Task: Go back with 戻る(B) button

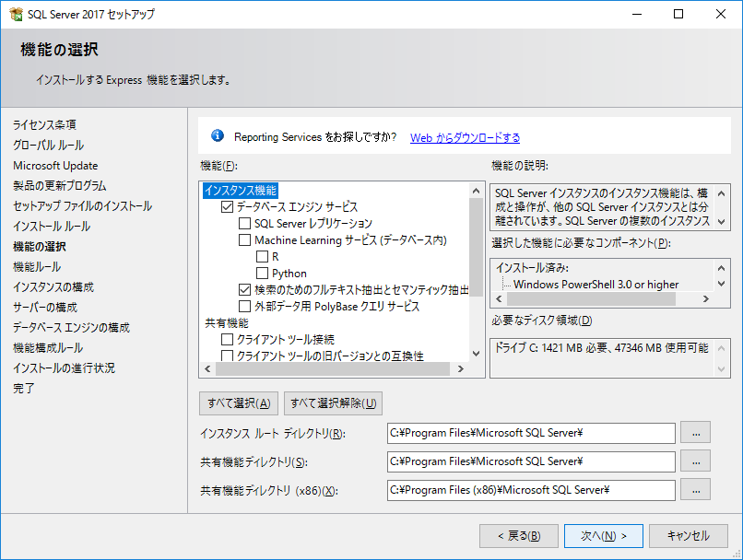Action: click(519, 536)
